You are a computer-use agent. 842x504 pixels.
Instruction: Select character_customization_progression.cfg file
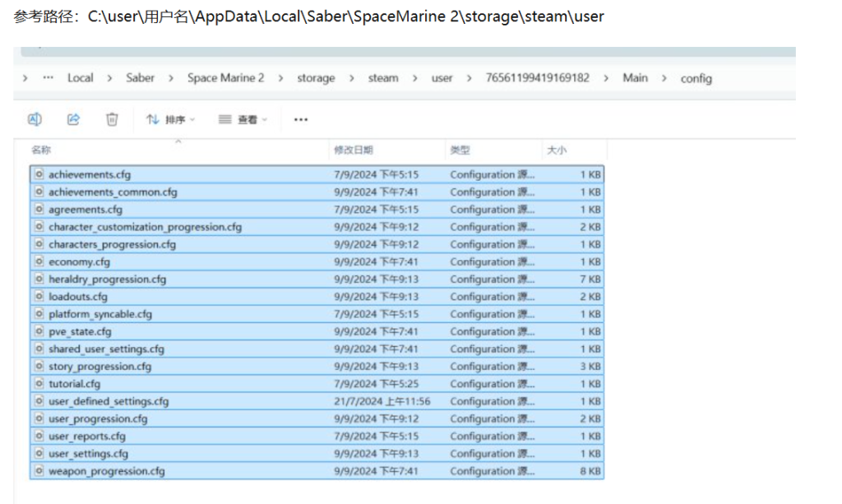[317, 226]
